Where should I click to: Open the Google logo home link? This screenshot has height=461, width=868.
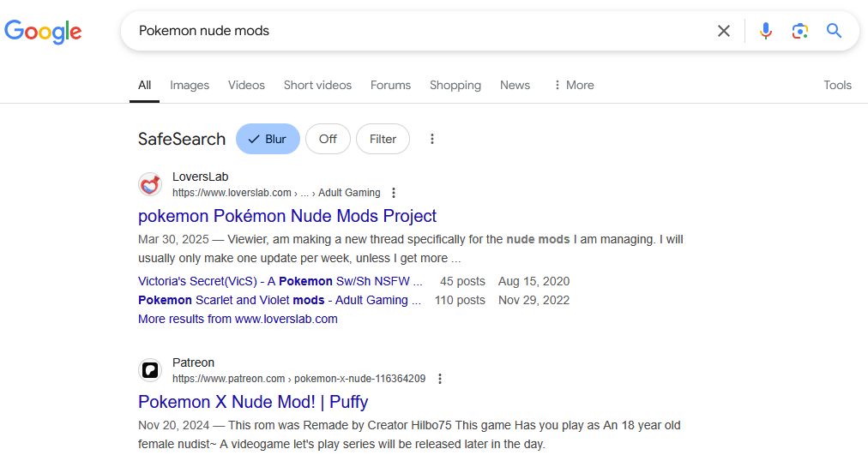(43, 32)
